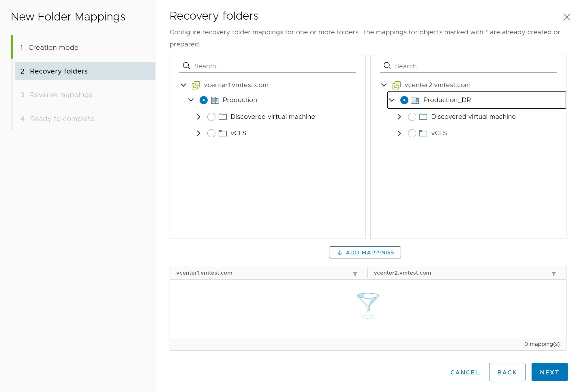
Task: Go to the Creation mode step
Action: tap(53, 48)
